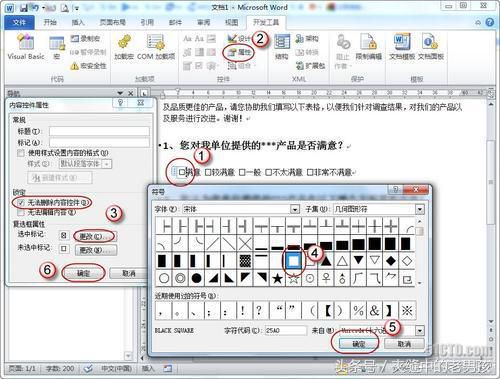Click the Properties (属性) control button

click(x=239, y=52)
